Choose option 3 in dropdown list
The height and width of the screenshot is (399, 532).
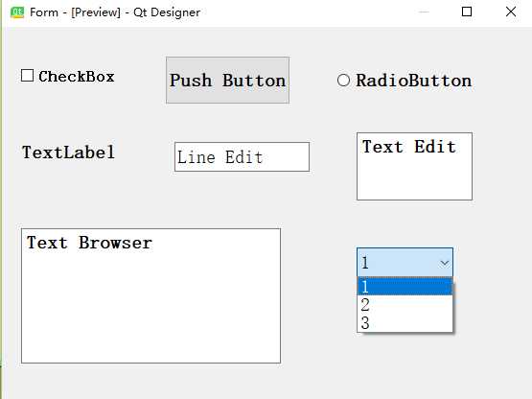[x=405, y=322]
